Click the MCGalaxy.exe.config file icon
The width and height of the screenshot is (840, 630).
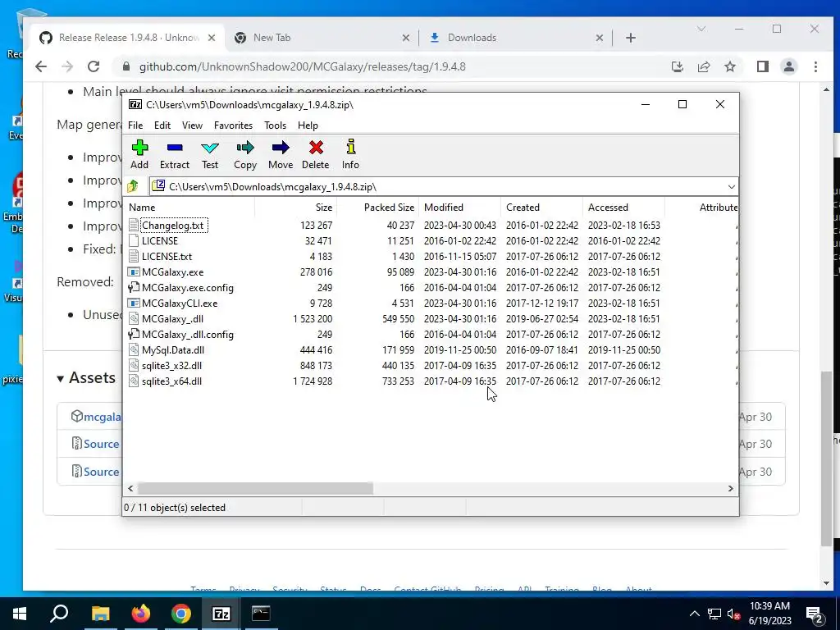tap(134, 288)
